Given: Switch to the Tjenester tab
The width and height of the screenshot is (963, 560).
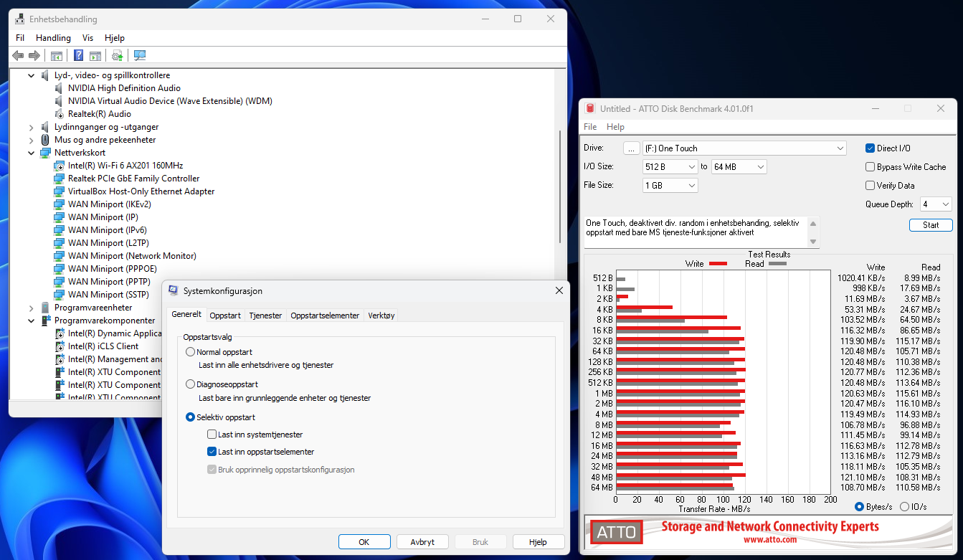Looking at the screenshot, I should coord(265,315).
